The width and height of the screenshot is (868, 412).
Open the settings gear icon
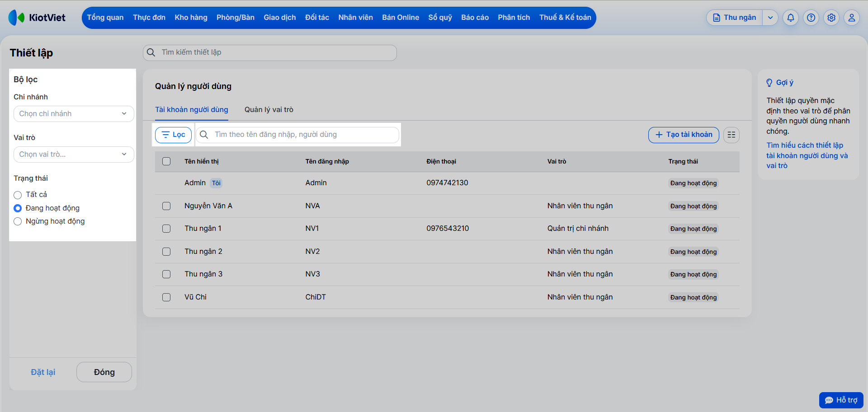point(831,18)
